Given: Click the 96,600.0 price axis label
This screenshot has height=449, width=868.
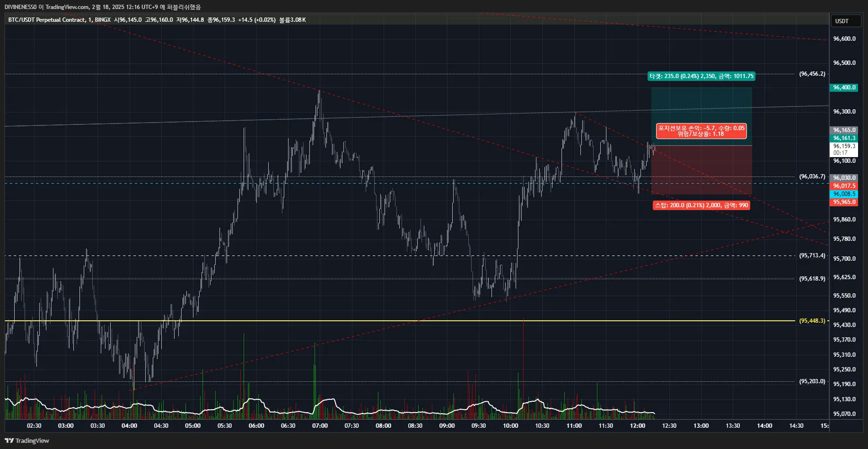Looking at the screenshot, I should point(844,39).
